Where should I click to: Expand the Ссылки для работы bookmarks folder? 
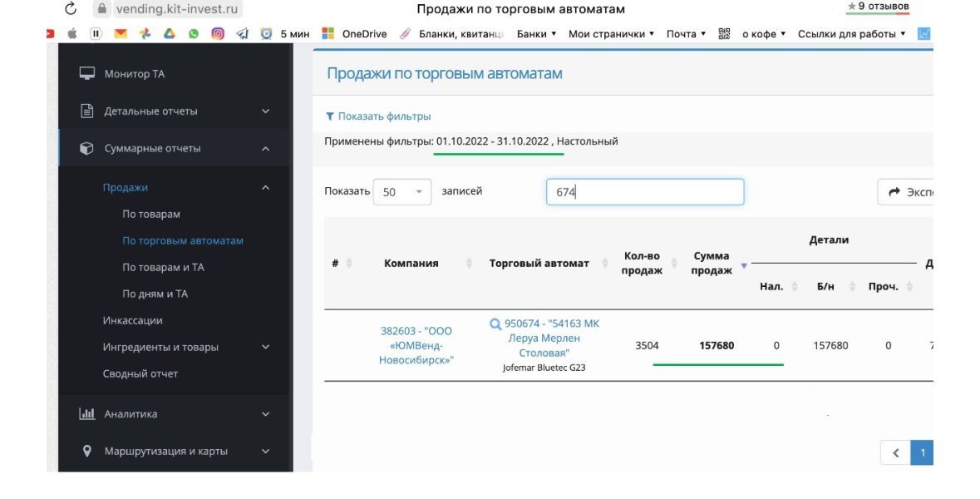[x=852, y=34]
